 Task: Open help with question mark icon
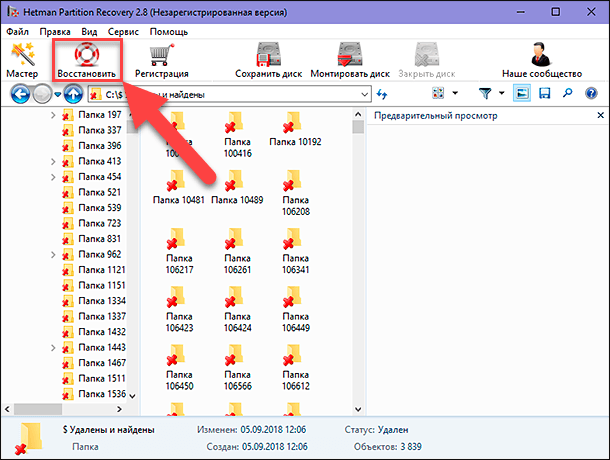tap(591, 93)
